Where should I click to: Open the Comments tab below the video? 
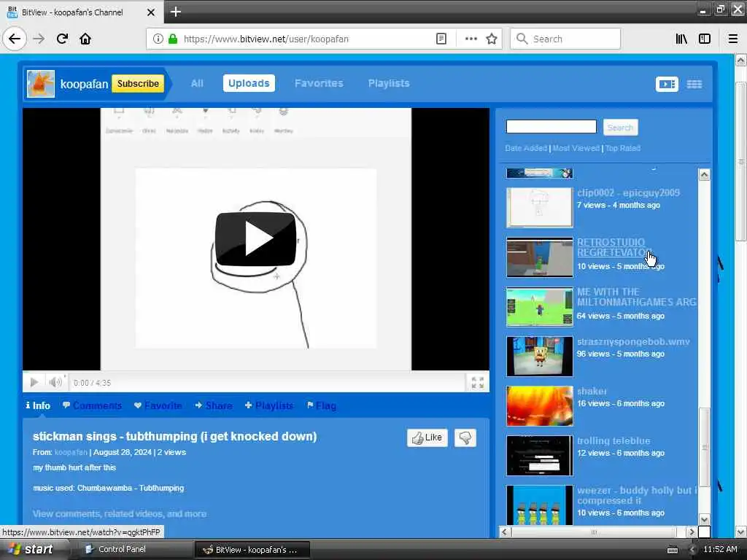pos(92,405)
